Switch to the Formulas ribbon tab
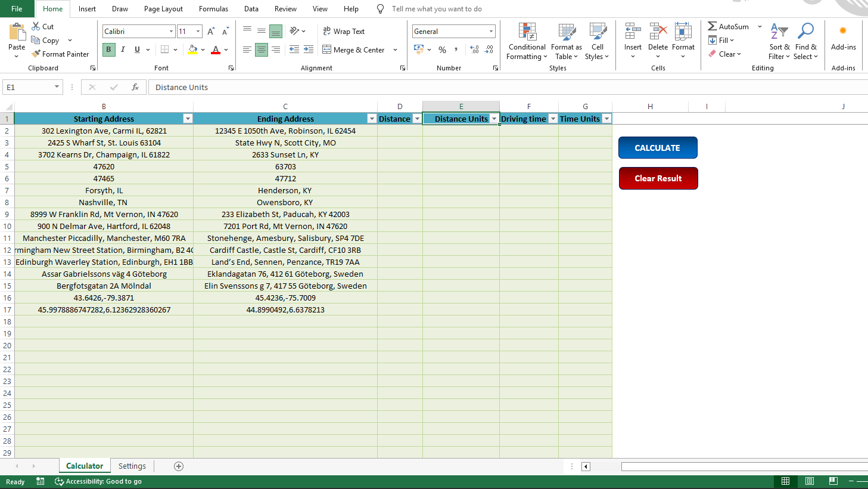The width and height of the screenshot is (868, 489). pyautogui.click(x=213, y=9)
